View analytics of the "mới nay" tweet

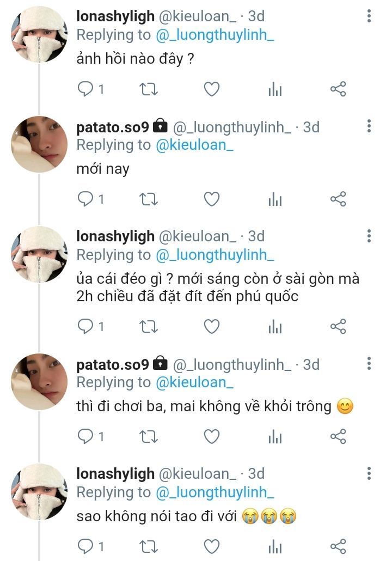point(275,199)
